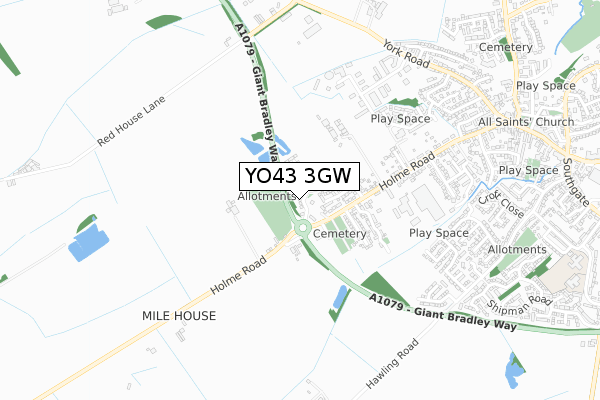Click the Cemetery label near York Road

coord(505,47)
